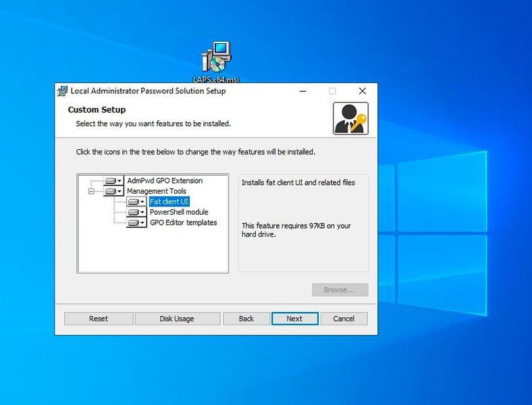Select AdmPwd GPO Extension in the tree
Image resolution: width=532 pixels, height=405 pixels.
pos(165,180)
